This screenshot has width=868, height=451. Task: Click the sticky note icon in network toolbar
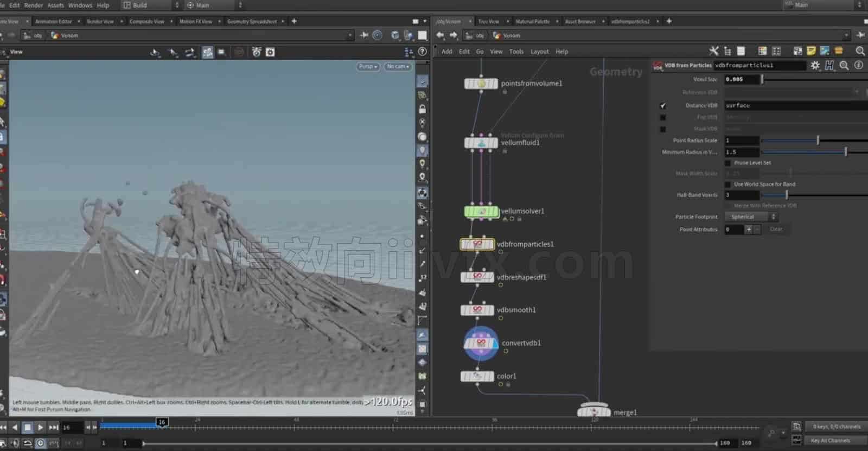(811, 51)
